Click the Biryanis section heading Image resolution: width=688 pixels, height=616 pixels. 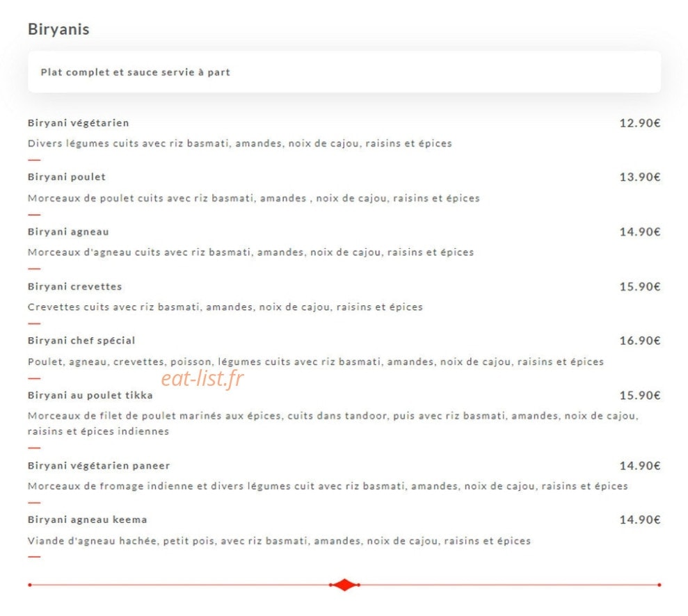point(58,29)
